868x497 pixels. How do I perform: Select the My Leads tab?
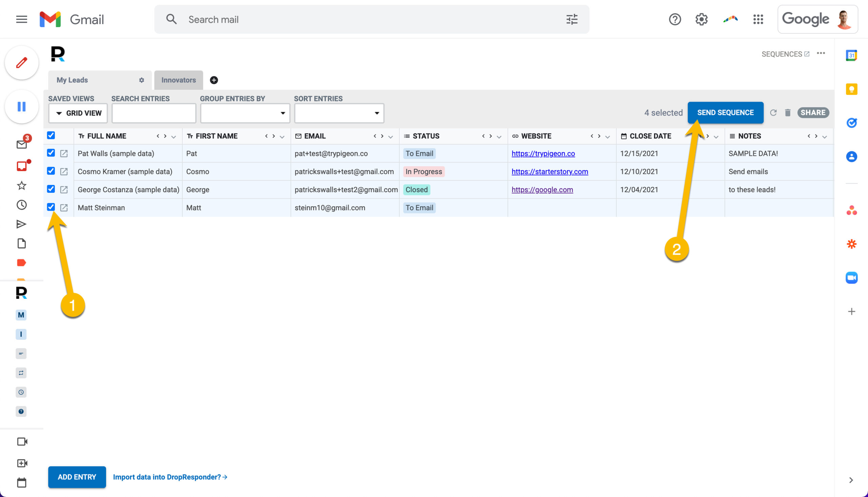coord(72,80)
